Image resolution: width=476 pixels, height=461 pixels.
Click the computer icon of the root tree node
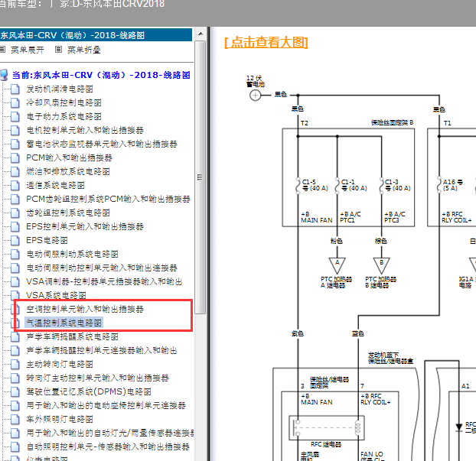pos(5,75)
